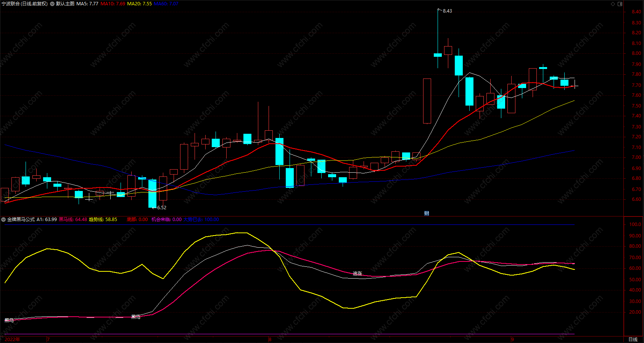Click the 大势已去: 100.00 value
This screenshot has width=644, height=343.
pos(201,220)
